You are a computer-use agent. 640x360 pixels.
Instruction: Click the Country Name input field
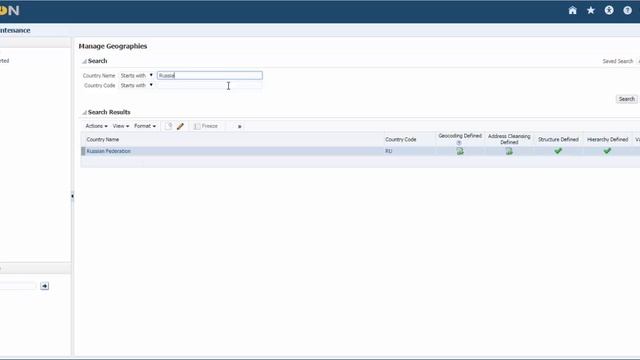(x=209, y=76)
